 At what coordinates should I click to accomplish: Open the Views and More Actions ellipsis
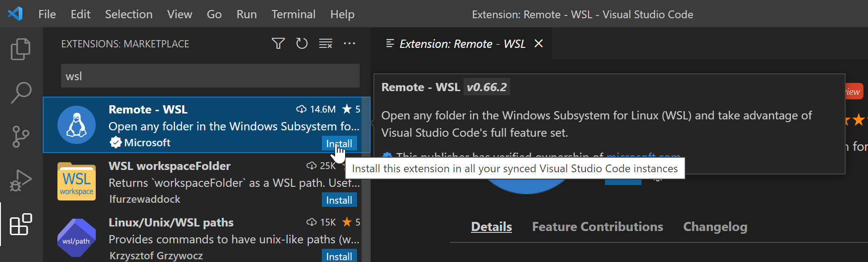point(349,44)
